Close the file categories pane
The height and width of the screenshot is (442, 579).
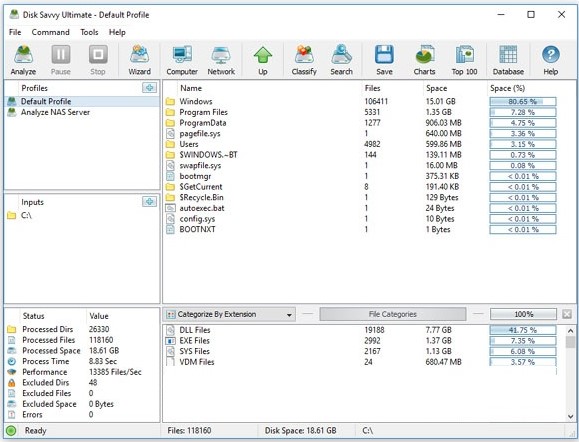567,314
